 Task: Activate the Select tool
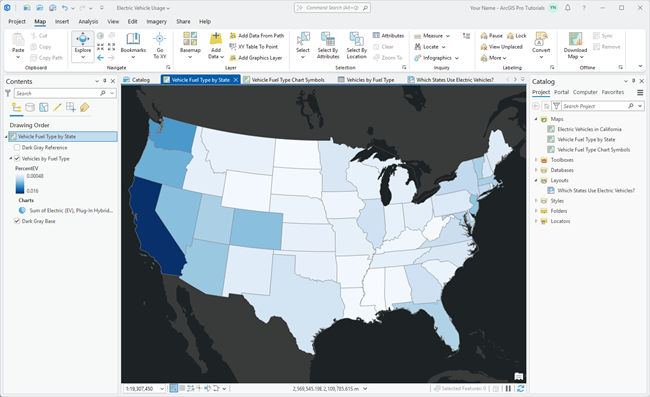coord(303,46)
